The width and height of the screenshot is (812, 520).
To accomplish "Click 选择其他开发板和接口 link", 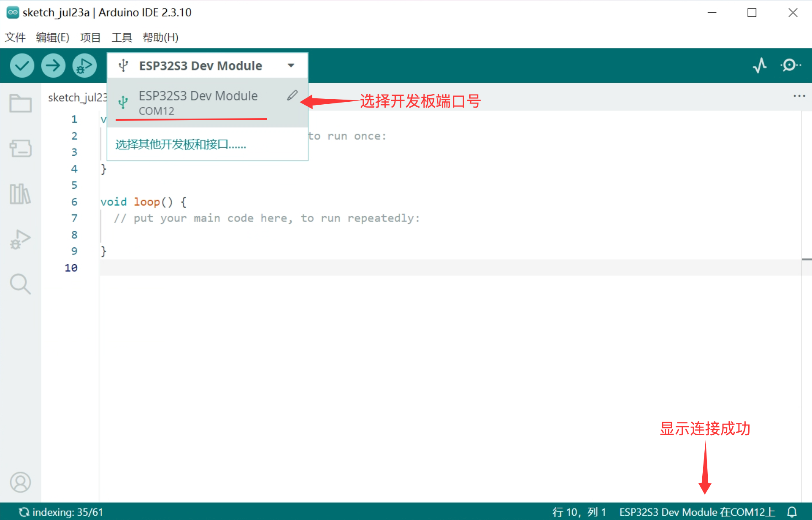I will point(181,144).
